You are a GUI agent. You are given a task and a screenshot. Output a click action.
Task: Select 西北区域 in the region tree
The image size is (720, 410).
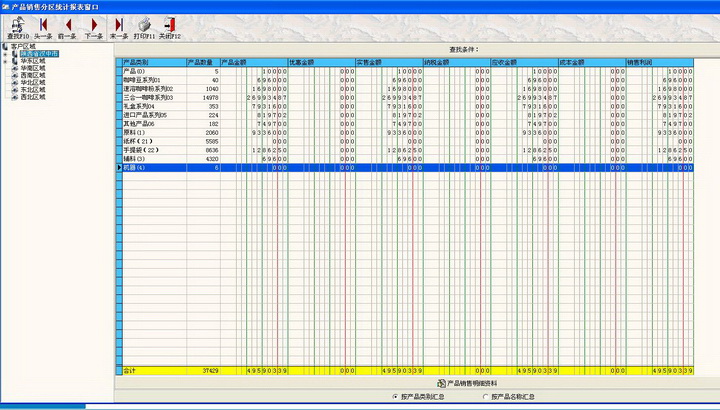[33, 95]
